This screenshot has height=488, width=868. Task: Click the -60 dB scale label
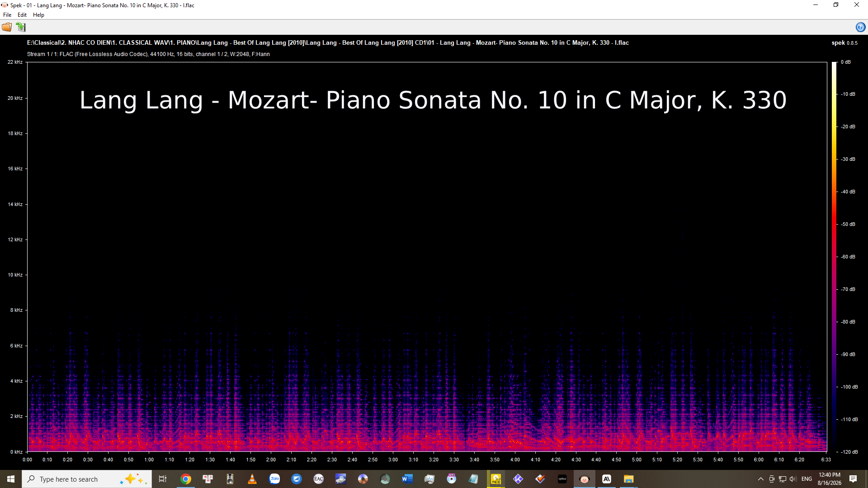point(848,257)
